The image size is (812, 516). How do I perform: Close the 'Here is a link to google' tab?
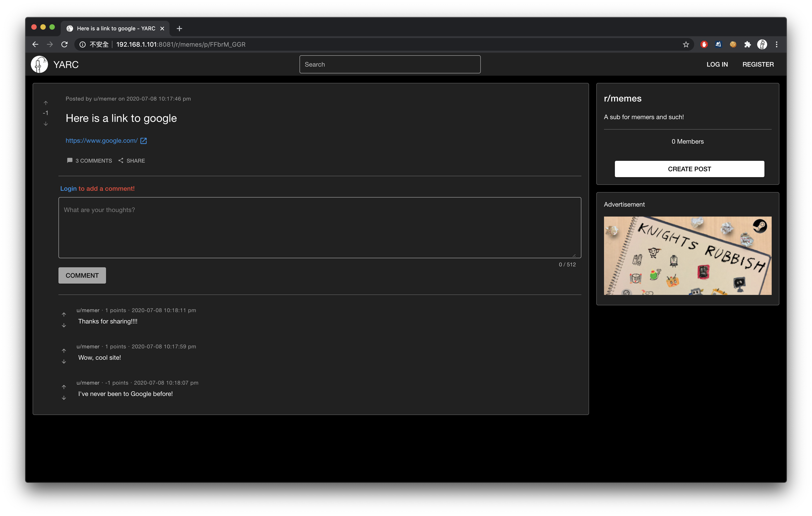pos(162,29)
